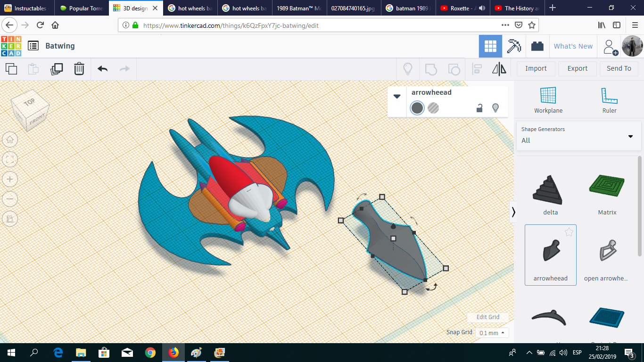The image size is (644, 362).
Task: Select Hole mode for arrowheead
Action: tap(433, 108)
